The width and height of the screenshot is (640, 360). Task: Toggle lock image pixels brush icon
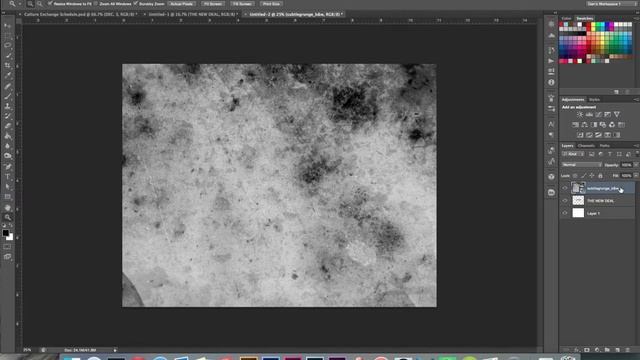pyautogui.click(x=583, y=176)
